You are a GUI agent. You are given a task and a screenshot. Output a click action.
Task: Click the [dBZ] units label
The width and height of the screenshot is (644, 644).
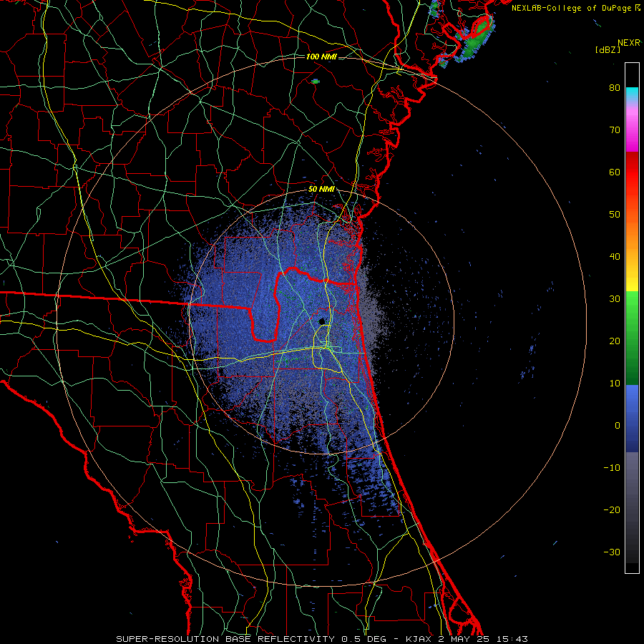[608, 49]
